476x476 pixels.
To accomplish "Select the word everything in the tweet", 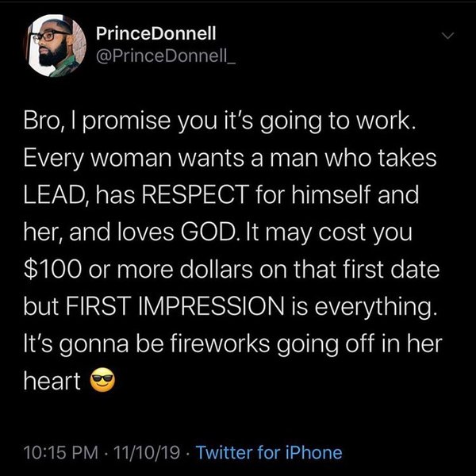I will [x=373, y=308].
